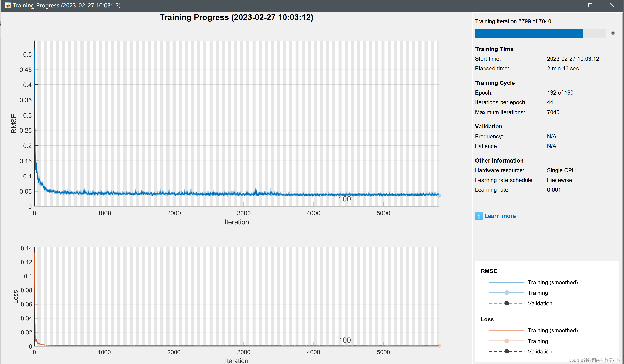Click the RMSE Validation legend black marker
This screenshot has height=364, width=624.
coord(507,303)
